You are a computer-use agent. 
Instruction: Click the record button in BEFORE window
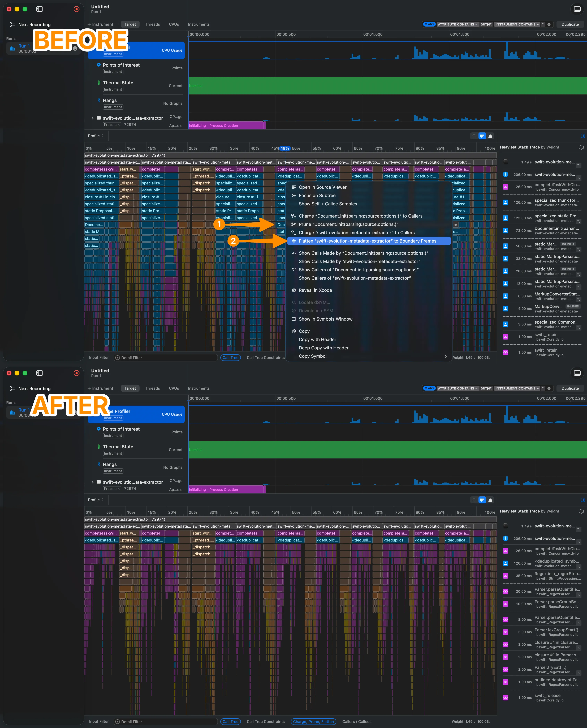(x=76, y=9)
